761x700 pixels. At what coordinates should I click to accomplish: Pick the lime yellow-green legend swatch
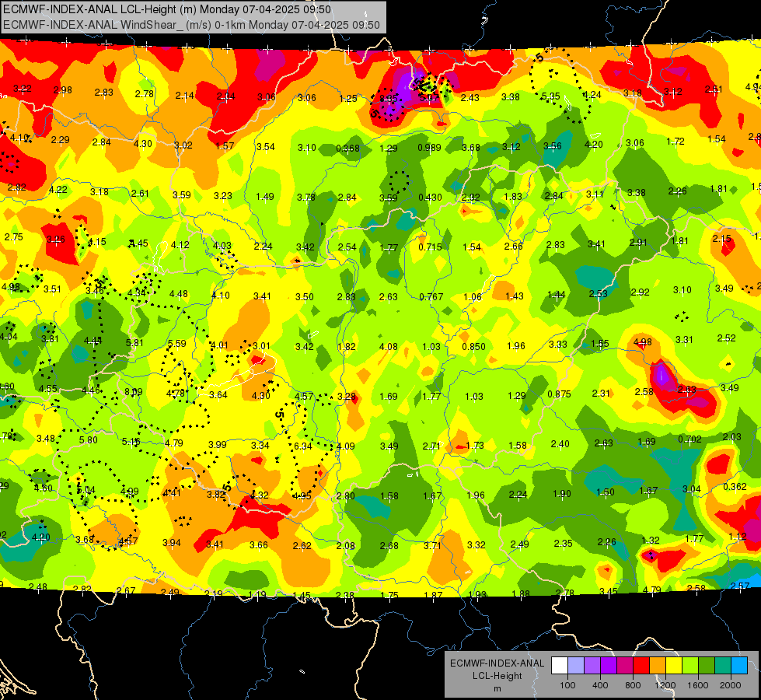coord(690,666)
